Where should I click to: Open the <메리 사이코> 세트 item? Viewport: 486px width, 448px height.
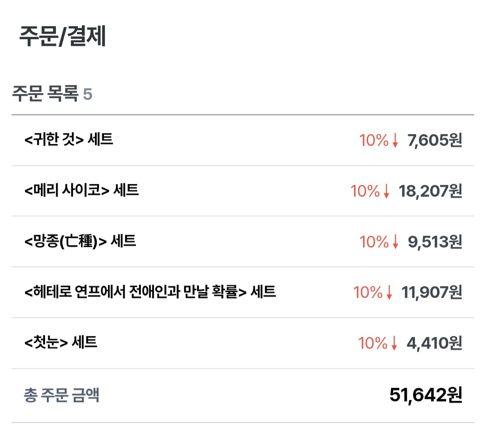tap(81, 191)
